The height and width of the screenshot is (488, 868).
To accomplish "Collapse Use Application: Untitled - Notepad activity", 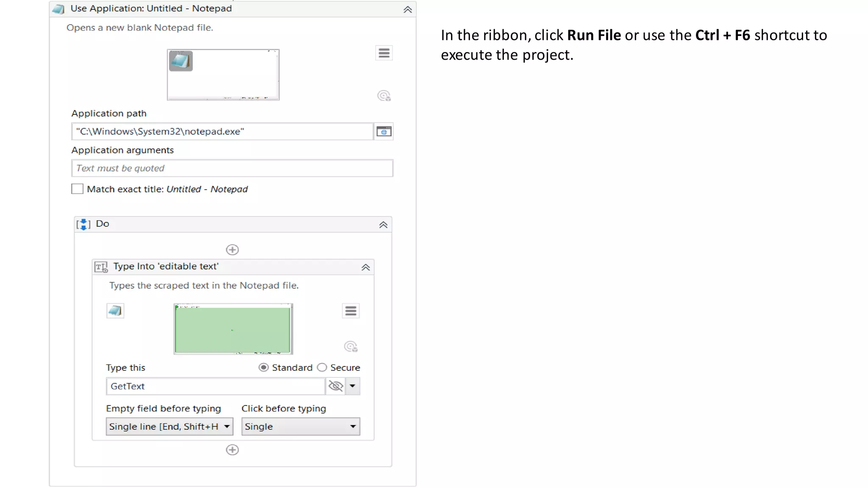I will point(407,10).
